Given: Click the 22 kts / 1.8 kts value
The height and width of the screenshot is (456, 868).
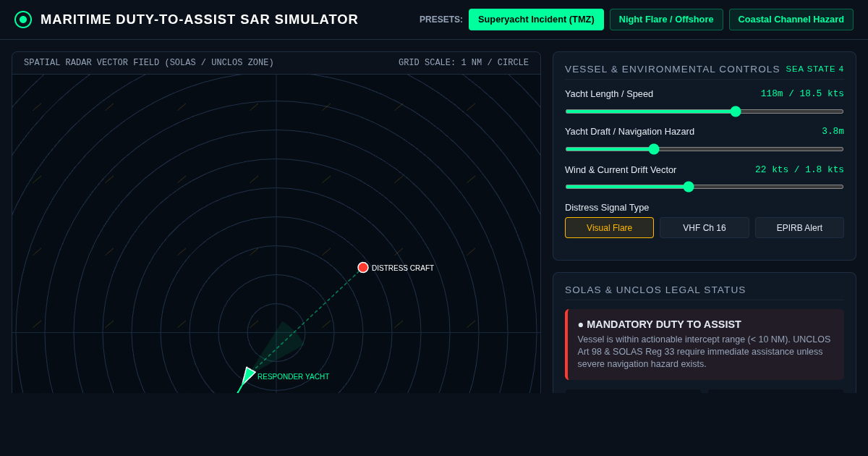Looking at the screenshot, I should click(799, 169).
